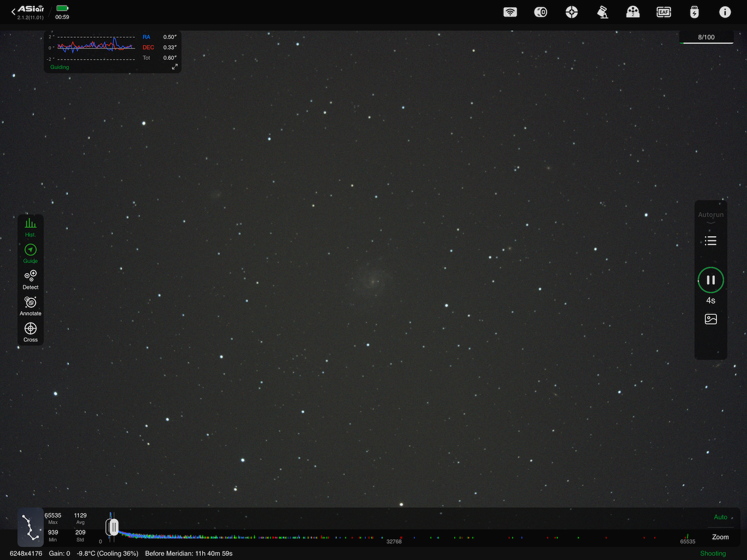Toggle the Hist. histogram display
This screenshot has height=560, width=747.
coord(31,227)
